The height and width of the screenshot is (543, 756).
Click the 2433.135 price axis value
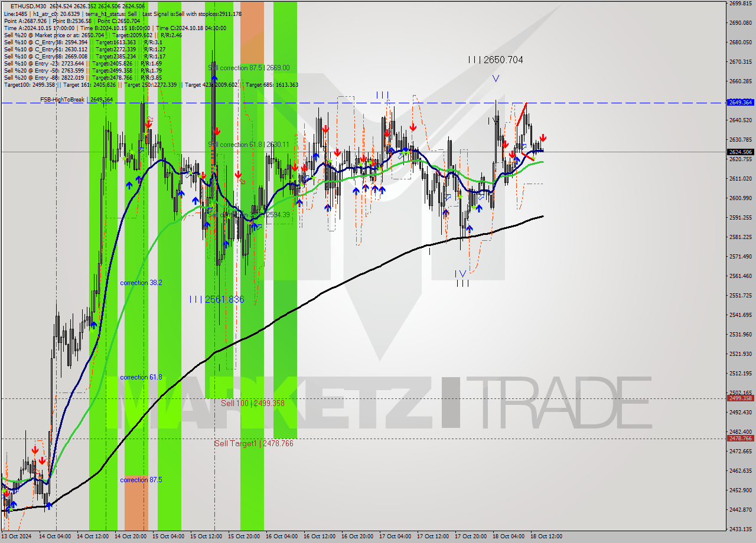(741, 529)
